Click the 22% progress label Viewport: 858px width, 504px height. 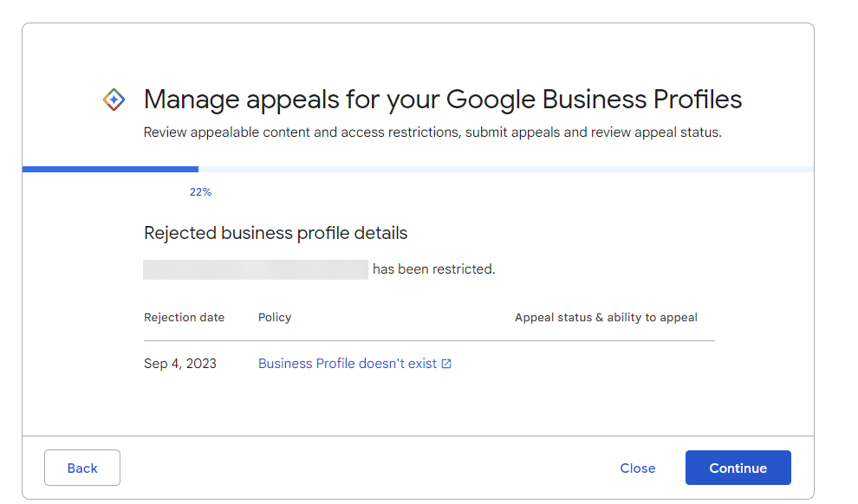point(200,192)
